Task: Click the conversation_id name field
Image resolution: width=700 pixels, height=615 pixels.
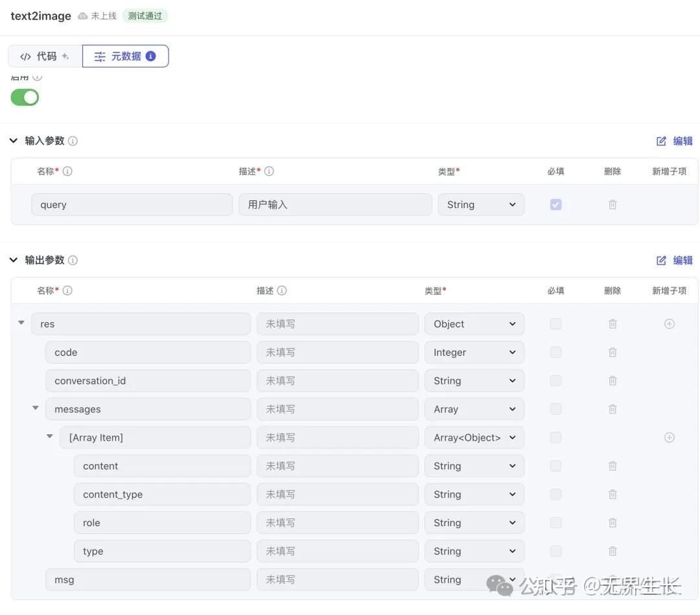Action: point(148,380)
